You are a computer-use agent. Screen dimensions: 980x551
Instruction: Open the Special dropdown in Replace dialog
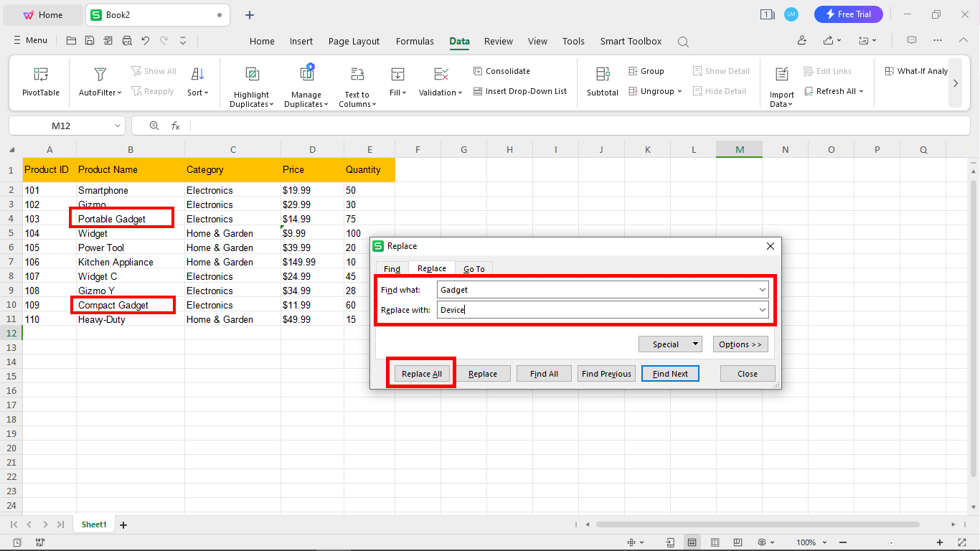pos(670,344)
